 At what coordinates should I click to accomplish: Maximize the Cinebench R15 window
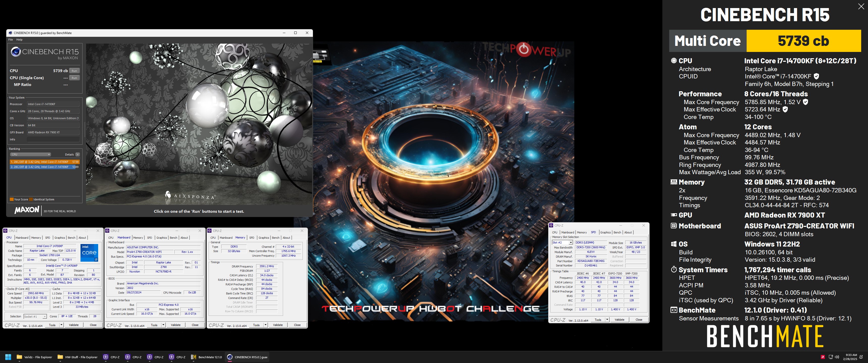click(x=295, y=33)
